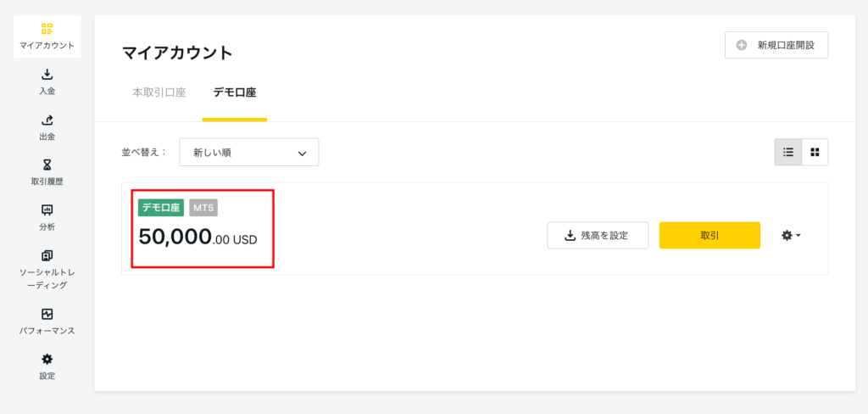Screen dimensions: 868x414
Task: Open 設定 gear icon in sidebar
Action: click(47, 359)
